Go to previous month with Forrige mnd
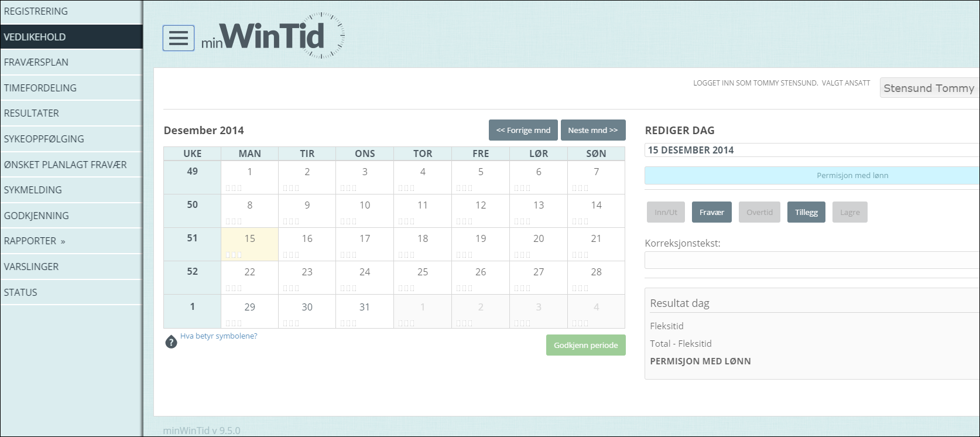The width and height of the screenshot is (980, 437). (523, 130)
